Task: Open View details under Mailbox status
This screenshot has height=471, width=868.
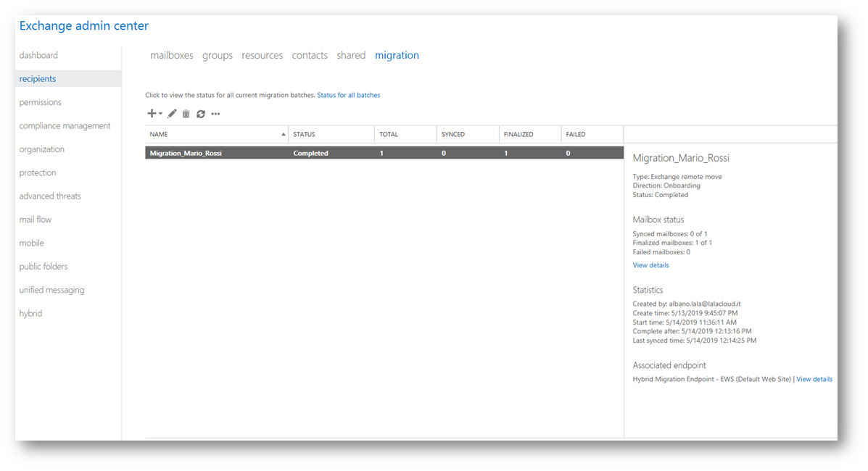Action: 650,265
